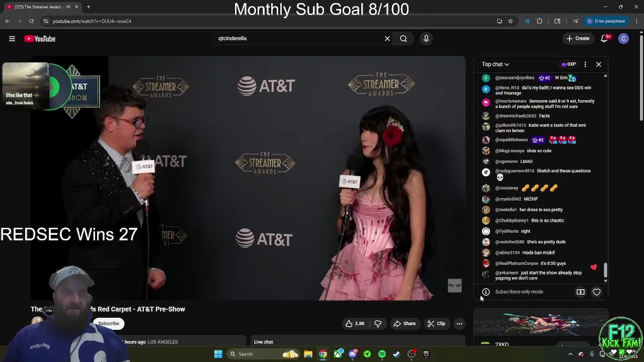
Task: Click chat message 'shes so cute'
Action: point(539,151)
